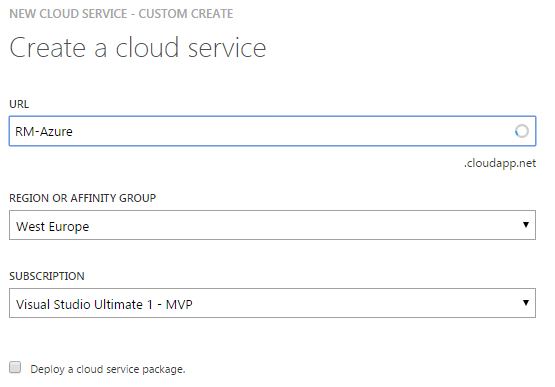Open the Region or Affinity Group dropdown
This screenshot has height=387, width=555.
coord(272,225)
